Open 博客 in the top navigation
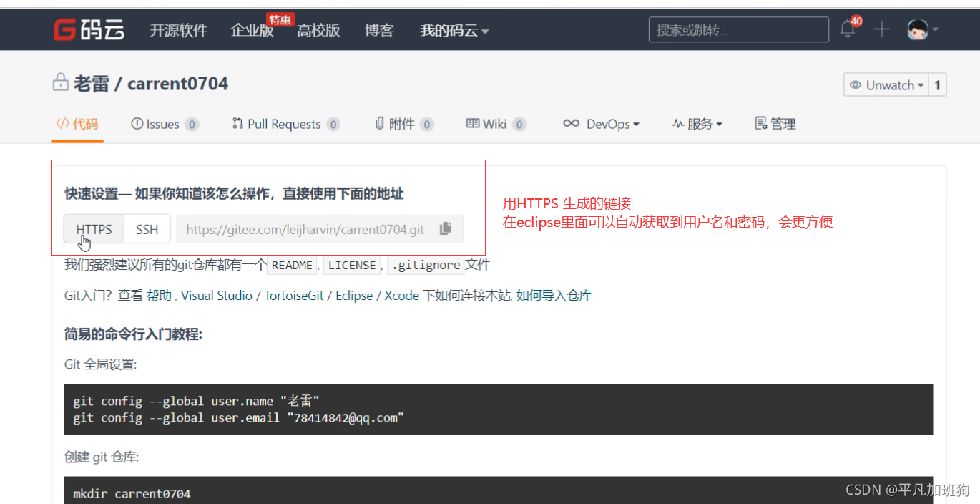Screen dimensions: 980x504 click(379, 30)
